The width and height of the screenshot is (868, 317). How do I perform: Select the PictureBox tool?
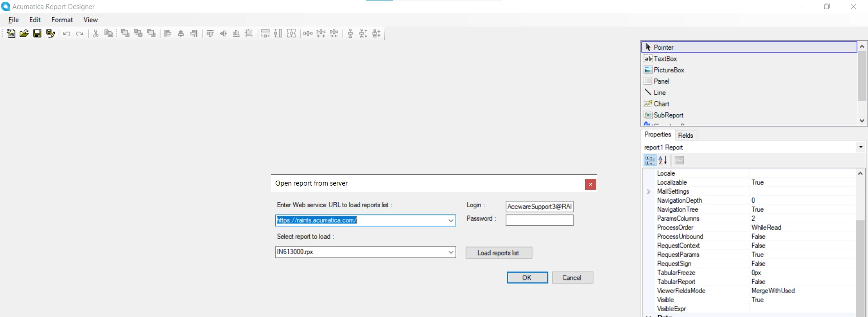coord(749,70)
